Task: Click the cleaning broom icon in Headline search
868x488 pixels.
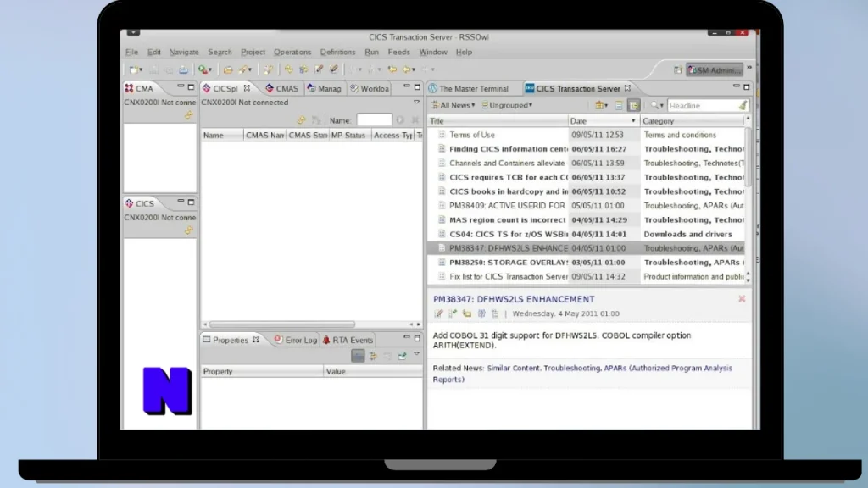Action: tap(743, 105)
